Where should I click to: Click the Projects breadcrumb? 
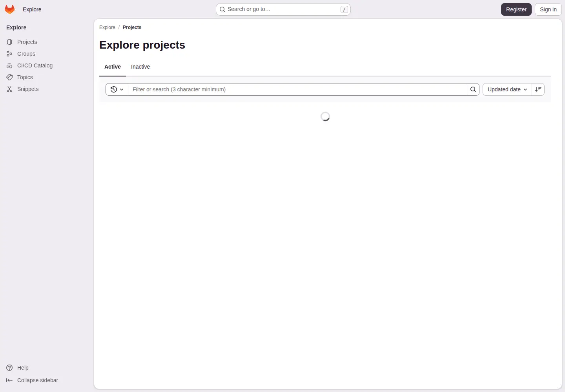coord(132,27)
